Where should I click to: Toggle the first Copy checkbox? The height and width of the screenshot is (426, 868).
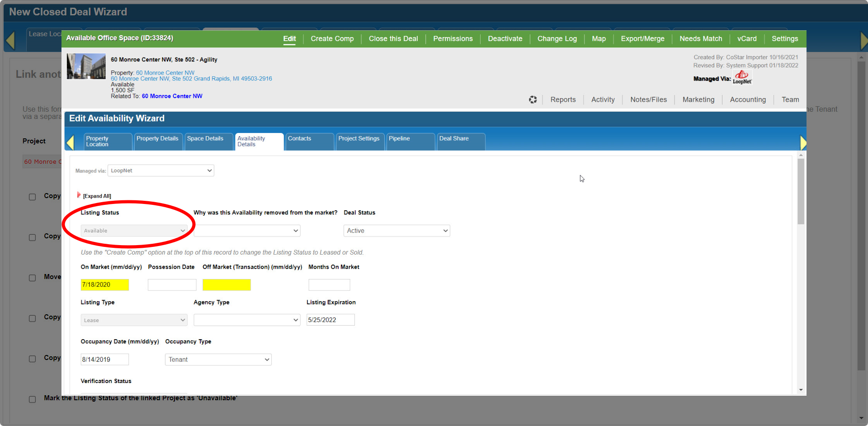[x=33, y=197]
